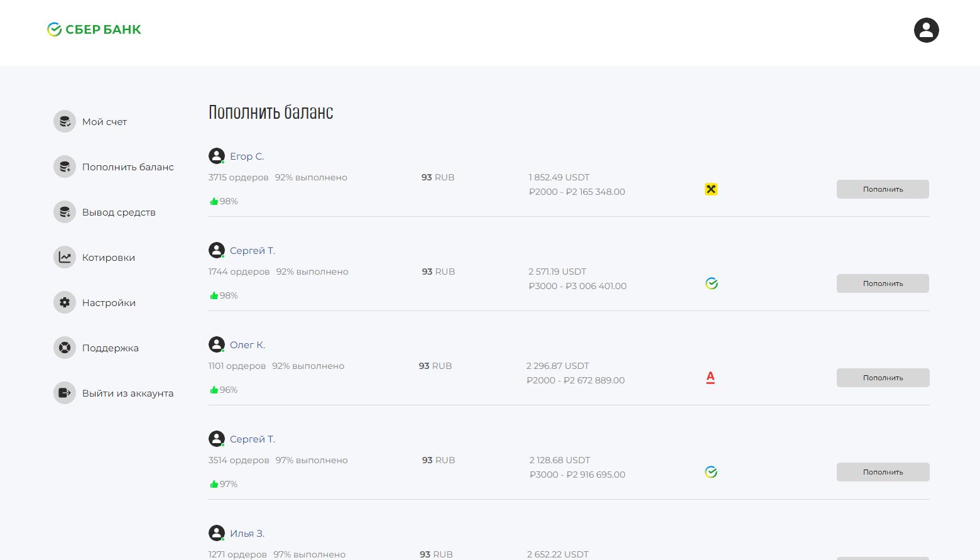Viewport: 980px width, 560px height.
Task: Click Илья З. avatar icon
Action: click(x=217, y=533)
